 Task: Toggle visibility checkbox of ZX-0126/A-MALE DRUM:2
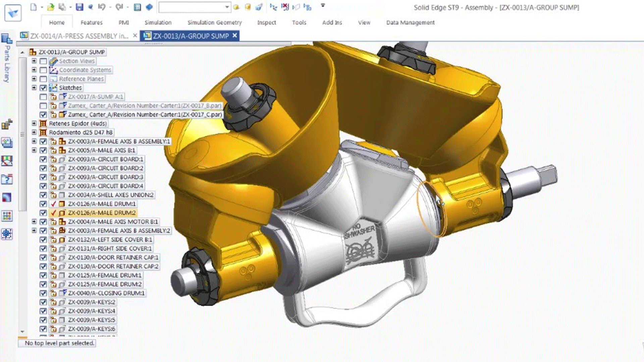(x=43, y=213)
